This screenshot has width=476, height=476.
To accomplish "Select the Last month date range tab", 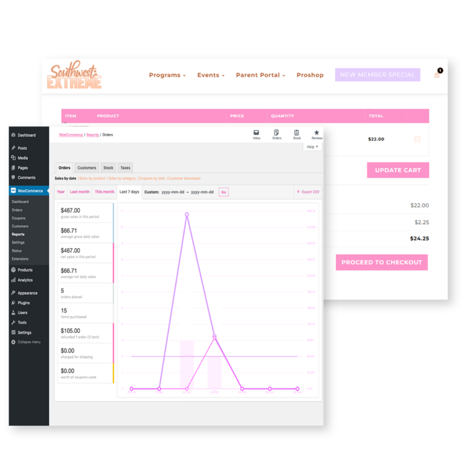I will 79,192.
